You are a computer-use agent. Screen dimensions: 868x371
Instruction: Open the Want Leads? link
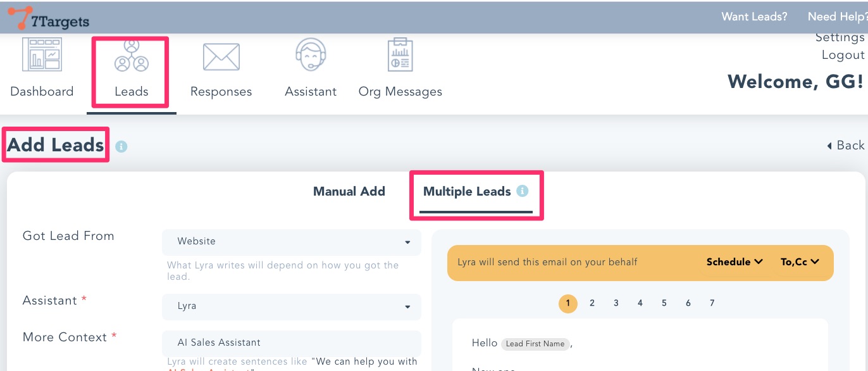(x=754, y=17)
